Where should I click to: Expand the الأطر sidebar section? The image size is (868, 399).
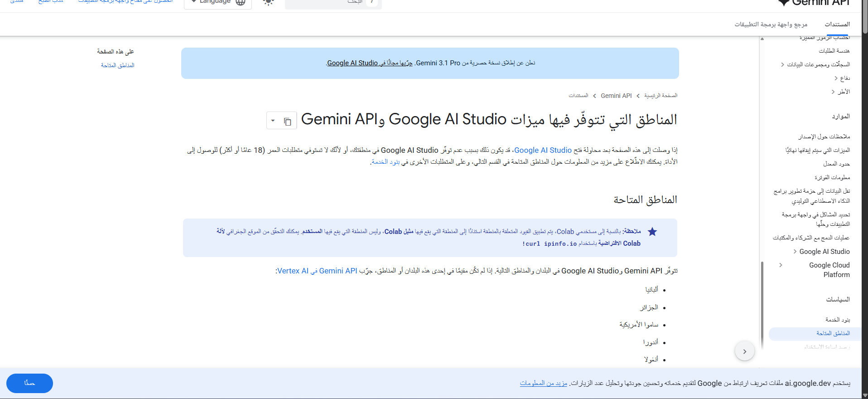click(833, 92)
